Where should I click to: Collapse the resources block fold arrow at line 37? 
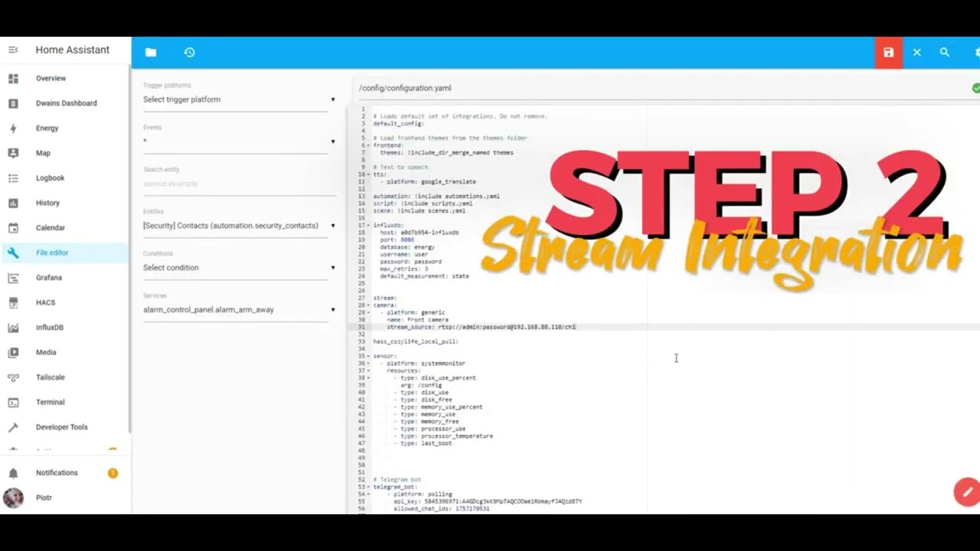[368, 370]
